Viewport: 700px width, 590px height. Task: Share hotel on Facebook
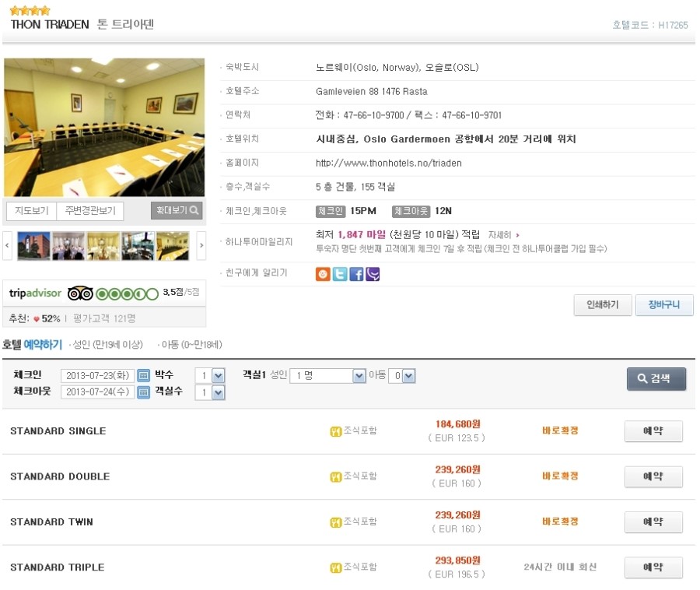(356, 274)
